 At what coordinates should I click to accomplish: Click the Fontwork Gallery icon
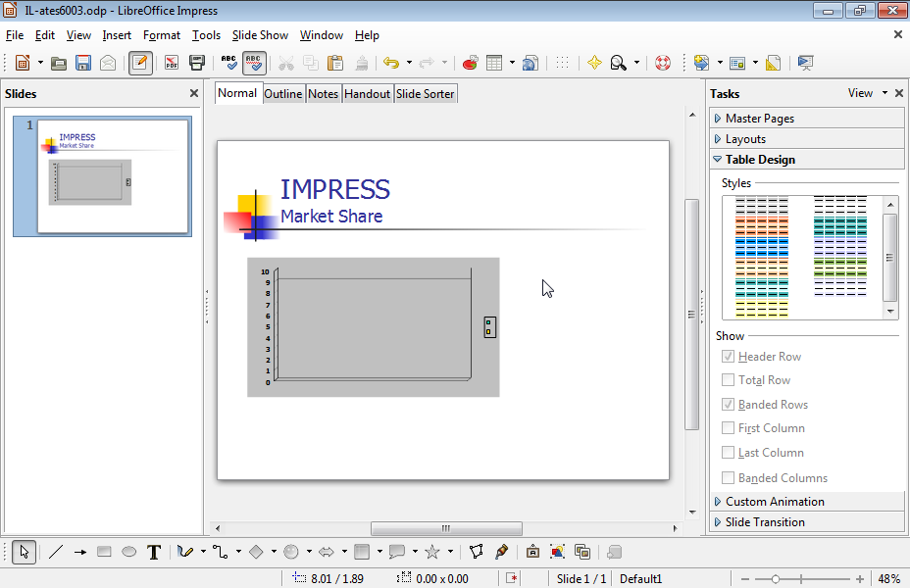click(x=532, y=552)
